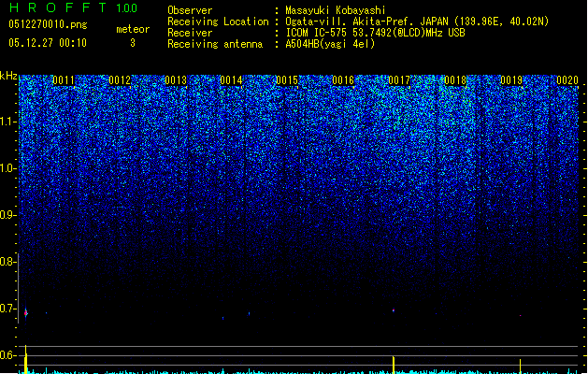Click the 0019 time marker
Screen dimensions: 588x374
pyautogui.click(x=511, y=80)
